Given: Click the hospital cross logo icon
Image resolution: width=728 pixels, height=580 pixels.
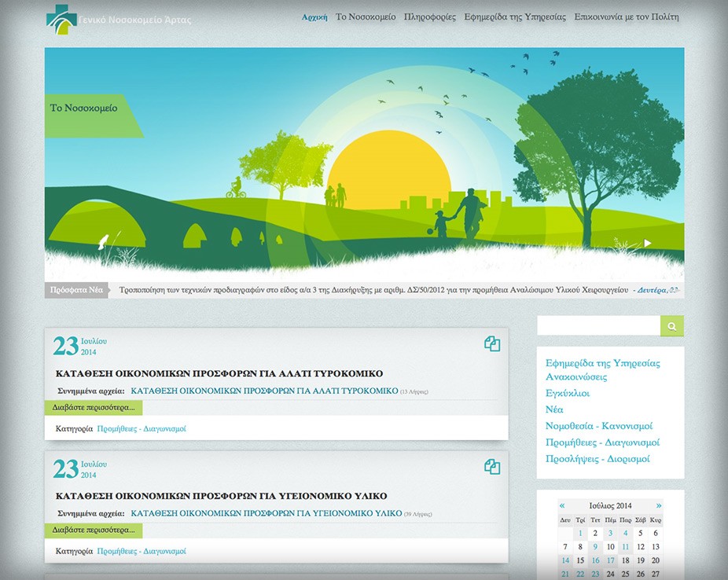Looking at the screenshot, I should (61, 20).
